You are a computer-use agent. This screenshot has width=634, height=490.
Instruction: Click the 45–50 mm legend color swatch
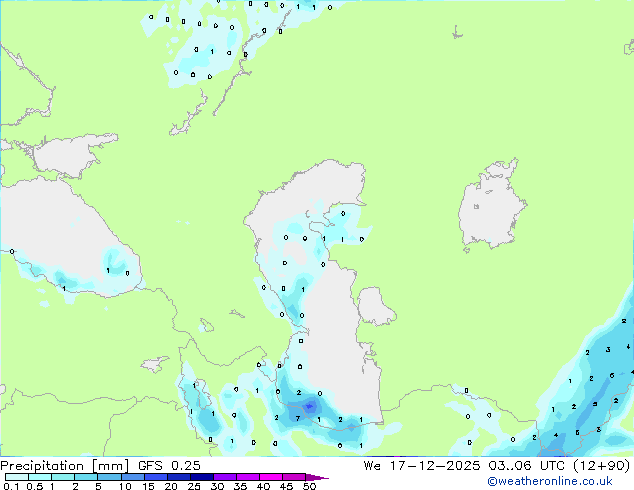coord(294,477)
